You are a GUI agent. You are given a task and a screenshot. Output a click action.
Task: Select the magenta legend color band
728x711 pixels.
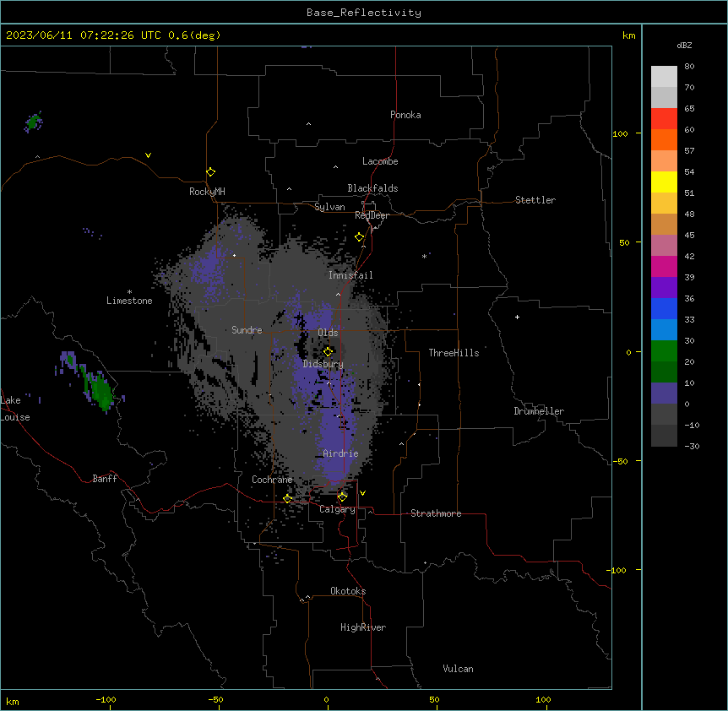664,266
